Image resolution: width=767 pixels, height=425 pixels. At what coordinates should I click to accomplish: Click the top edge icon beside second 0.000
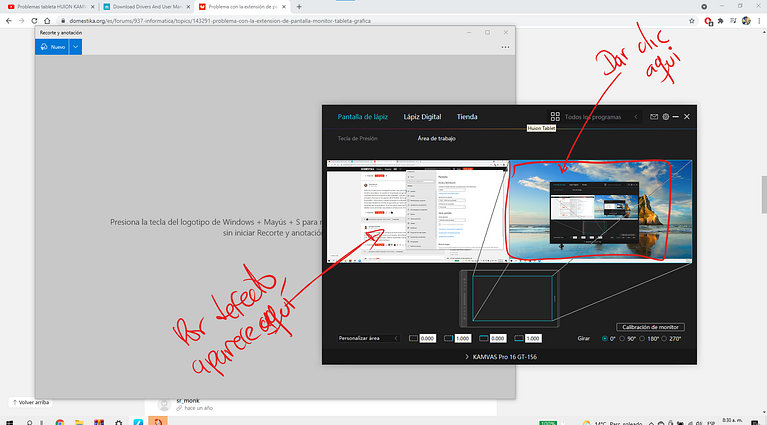[484, 338]
